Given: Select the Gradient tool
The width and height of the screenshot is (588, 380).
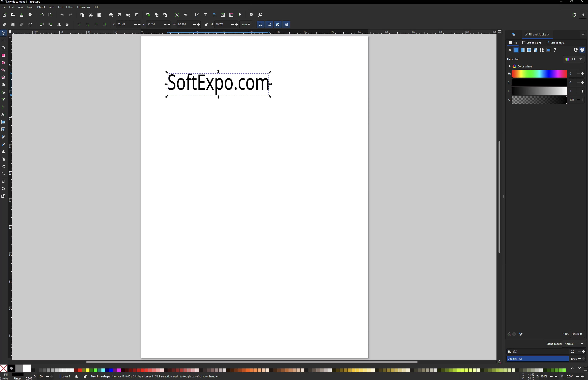Looking at the screenshot, I should pos(3,122).
